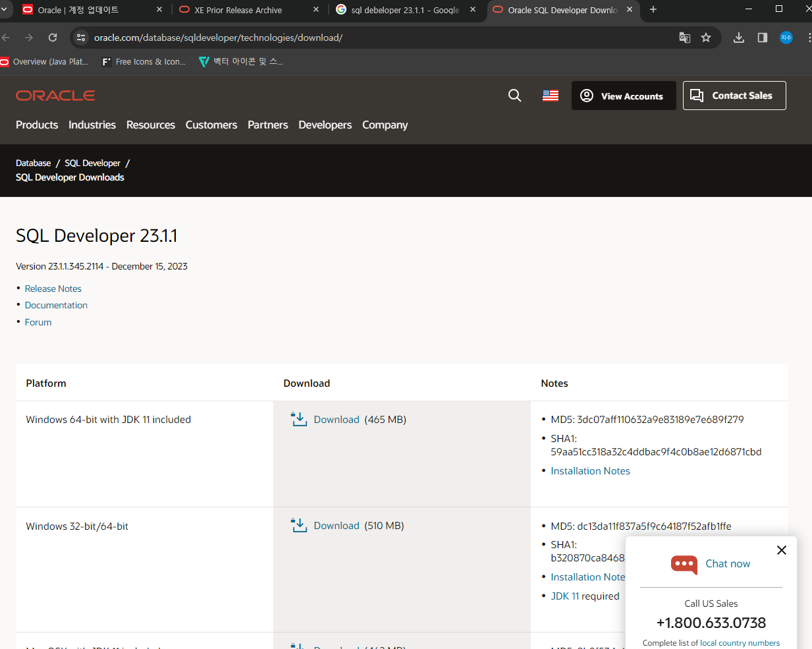Open the 벡터 아이콘 bookmark

click(241, 62)
